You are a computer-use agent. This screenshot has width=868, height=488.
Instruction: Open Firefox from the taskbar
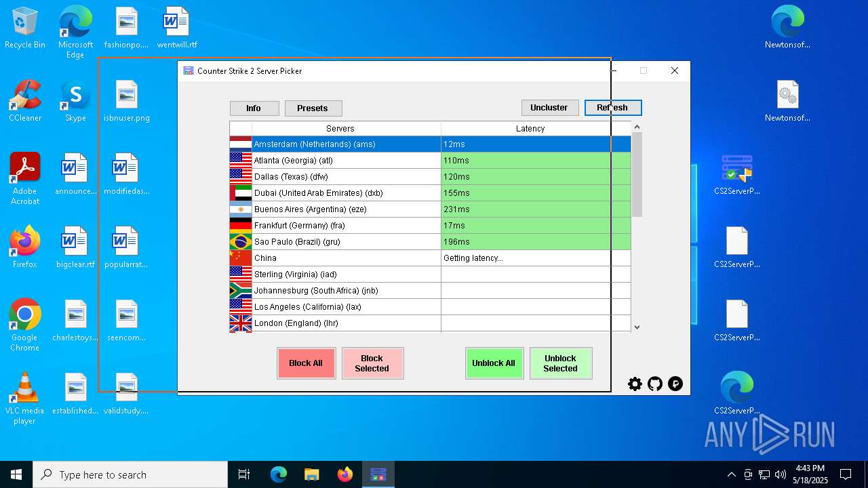pos(345,474)
